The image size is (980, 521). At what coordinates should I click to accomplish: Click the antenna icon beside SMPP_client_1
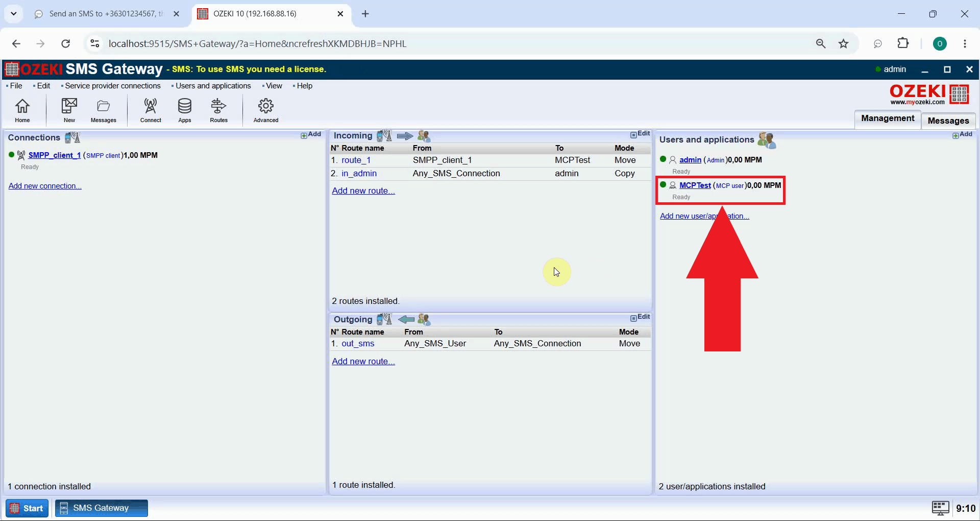(21, 155)
